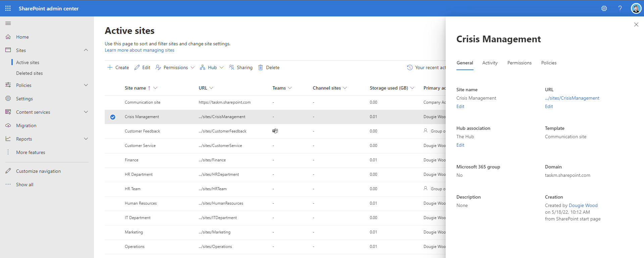
Task: Collapse the navigation hamburger menu
Action: (8, 23)
